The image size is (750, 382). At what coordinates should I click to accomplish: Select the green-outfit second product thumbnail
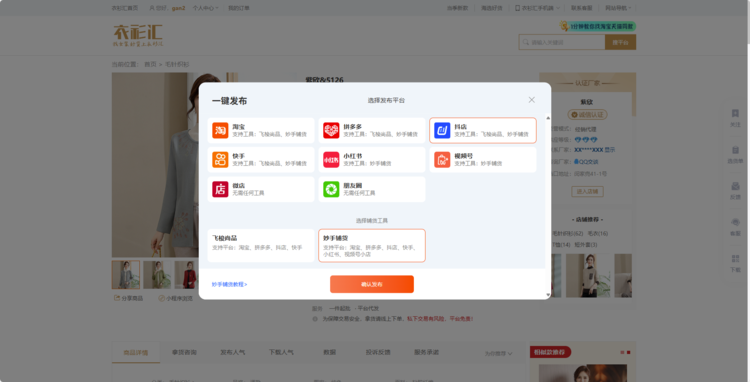[x=157, y=274]
